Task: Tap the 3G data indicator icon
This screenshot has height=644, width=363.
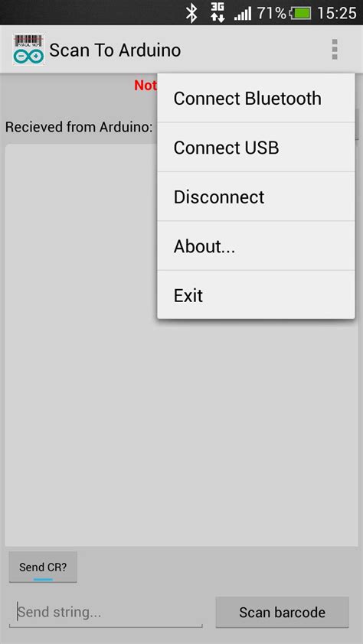Action: (x=217, y=13)
